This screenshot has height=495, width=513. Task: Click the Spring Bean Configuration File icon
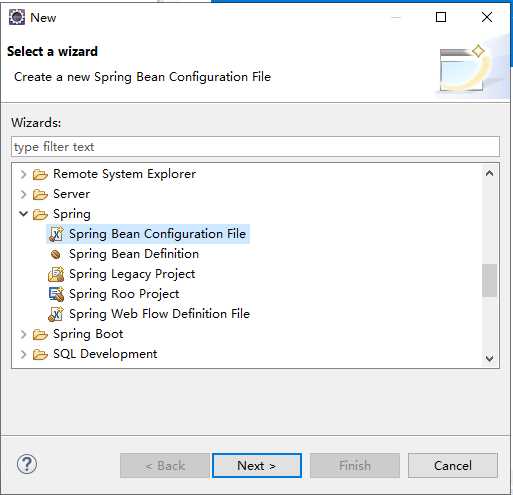(x=56, y=234)
